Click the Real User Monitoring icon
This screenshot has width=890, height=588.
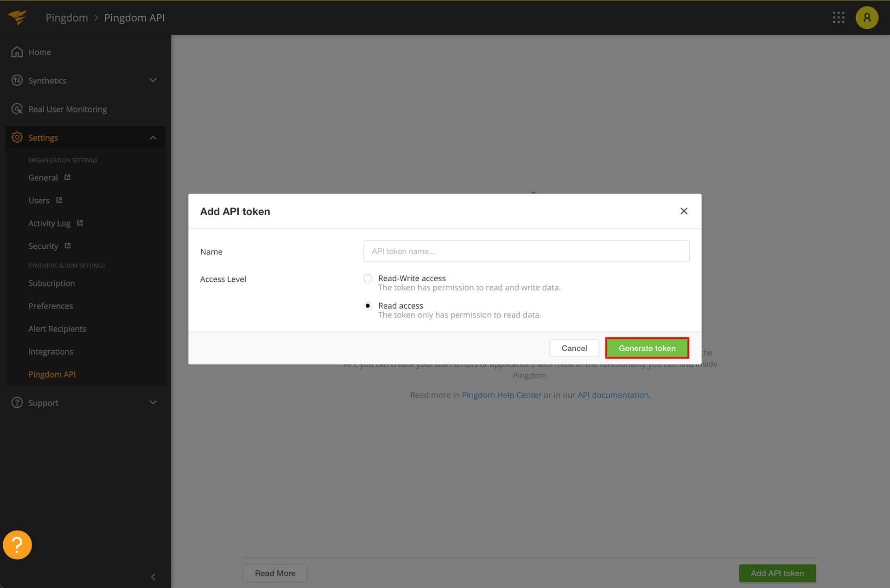tap(17, 109)
